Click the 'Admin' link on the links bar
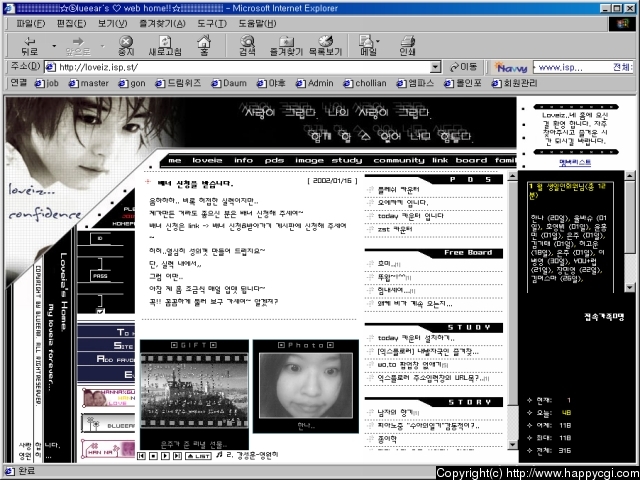 (315, 83)
